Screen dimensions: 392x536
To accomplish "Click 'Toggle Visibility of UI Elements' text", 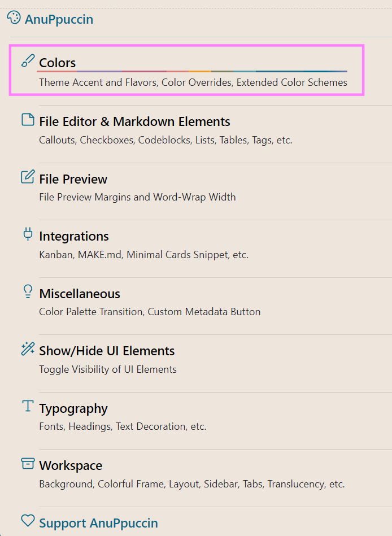I will [108, 369].
